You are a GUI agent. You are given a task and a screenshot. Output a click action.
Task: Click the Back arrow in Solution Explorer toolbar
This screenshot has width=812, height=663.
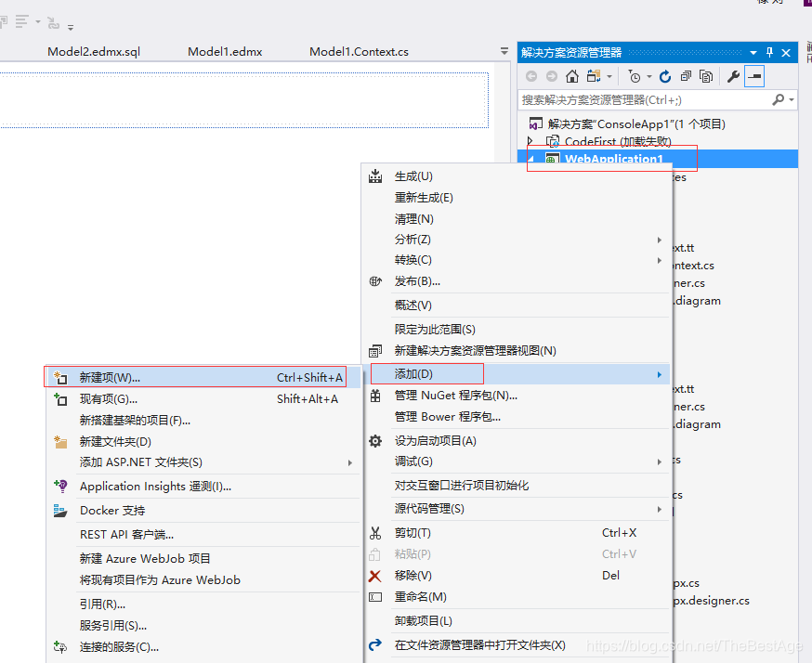pyautogui.click(x=531, y=76)
